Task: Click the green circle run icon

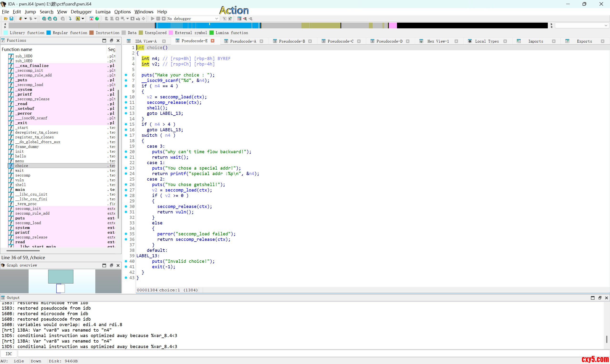Action: click(97, 19)
